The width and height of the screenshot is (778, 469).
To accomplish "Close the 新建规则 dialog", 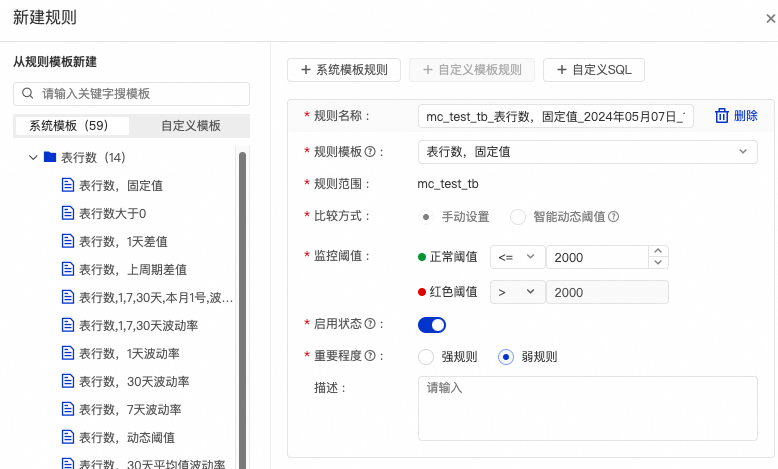I will (771, 19).
